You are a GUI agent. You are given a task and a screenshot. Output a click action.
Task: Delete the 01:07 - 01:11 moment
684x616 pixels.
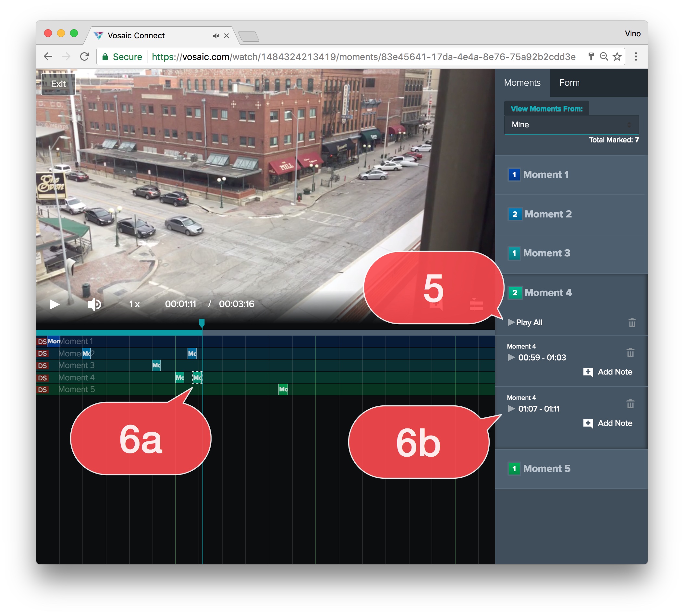pyautogui.click(x=630, y=404)
